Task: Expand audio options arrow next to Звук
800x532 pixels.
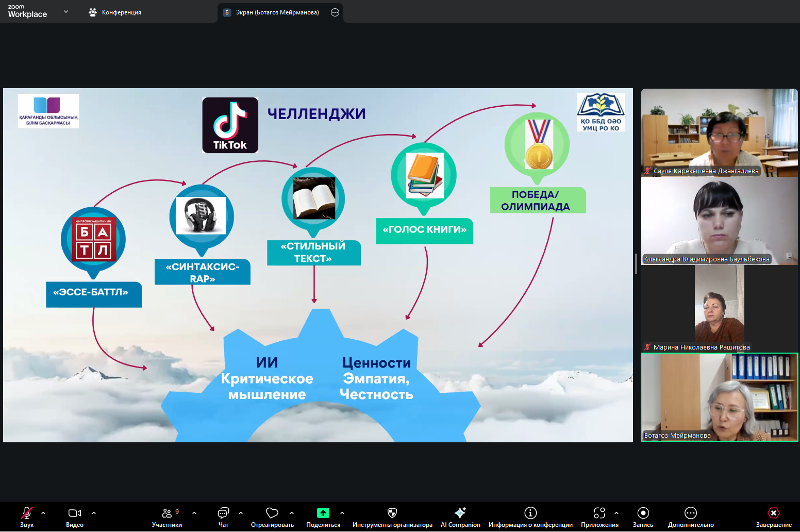Action: point(43,513)
